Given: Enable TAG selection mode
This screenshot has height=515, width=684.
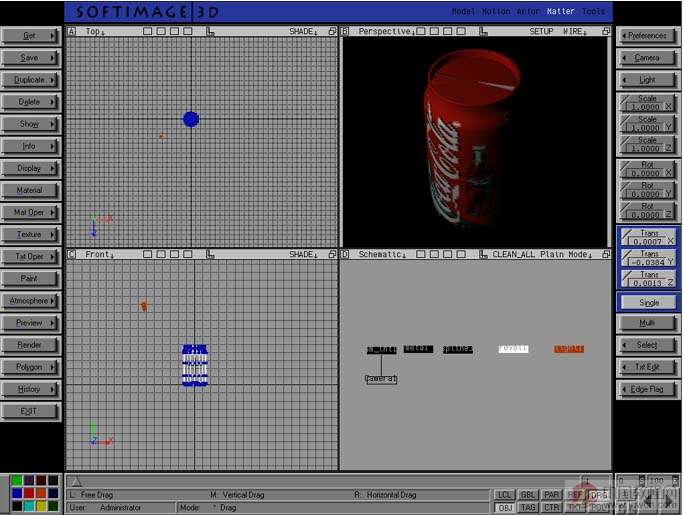Looking at the screenshot, I should [x=528, y=508].
